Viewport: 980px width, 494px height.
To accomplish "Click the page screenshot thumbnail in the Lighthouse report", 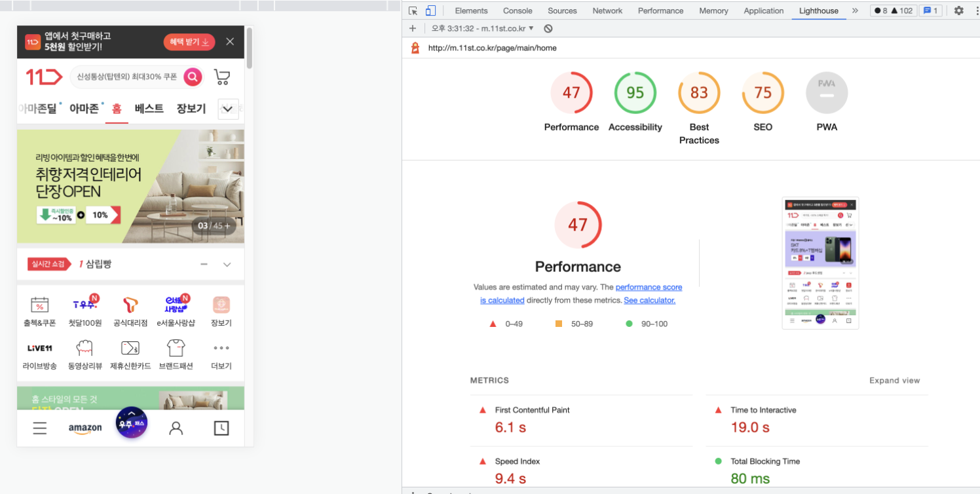I will pos(820,263).
